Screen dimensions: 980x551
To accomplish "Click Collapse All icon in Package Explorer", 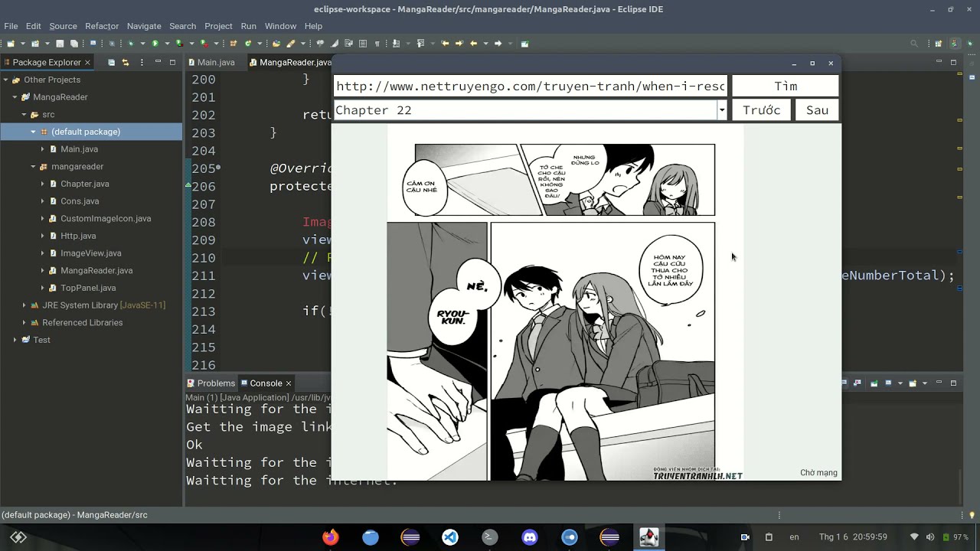I will tap(112, 62).
